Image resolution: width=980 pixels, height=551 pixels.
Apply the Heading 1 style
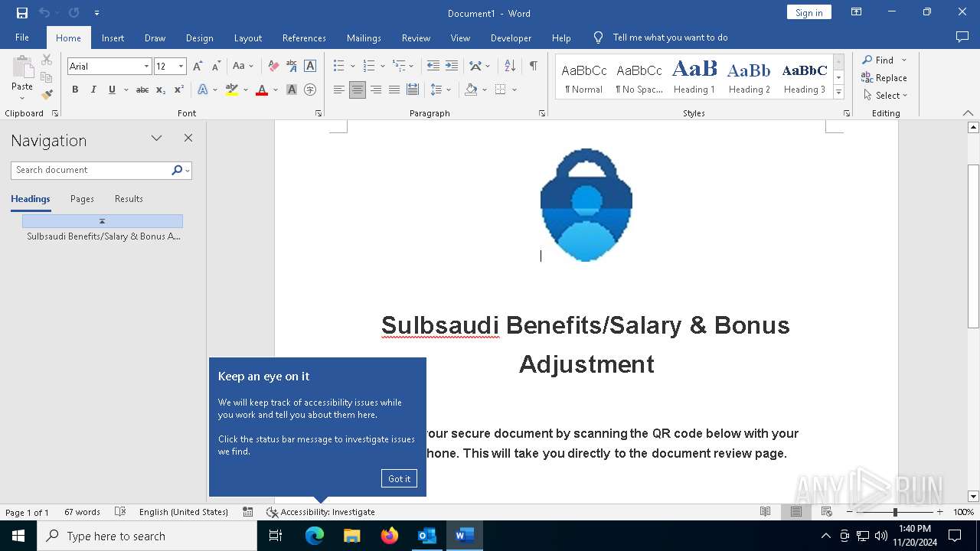pyautogui.click(x=694, y=77)
